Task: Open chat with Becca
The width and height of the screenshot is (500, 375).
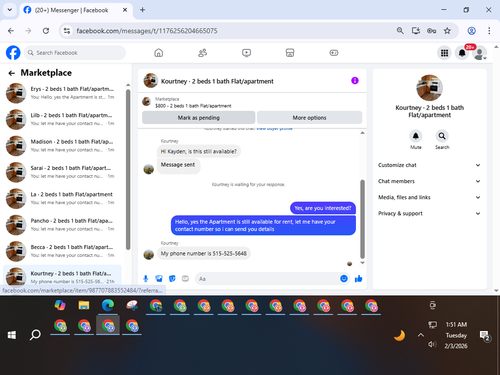Action: 62,251
